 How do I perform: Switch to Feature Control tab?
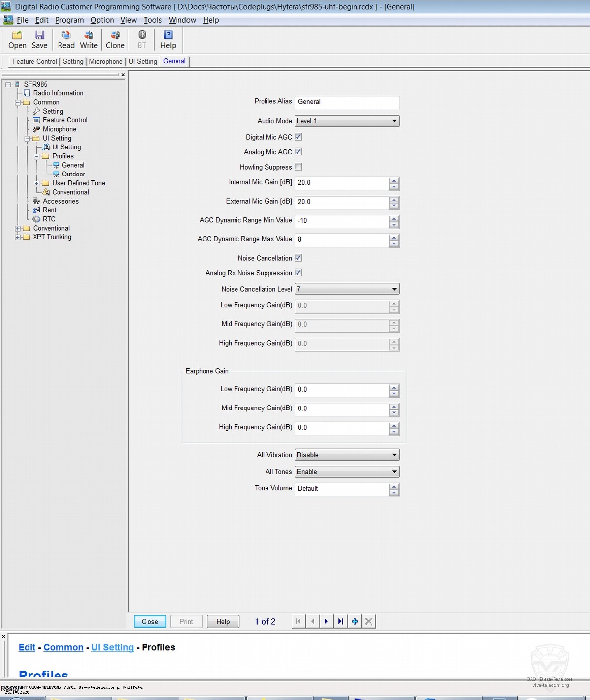point(34,61)
